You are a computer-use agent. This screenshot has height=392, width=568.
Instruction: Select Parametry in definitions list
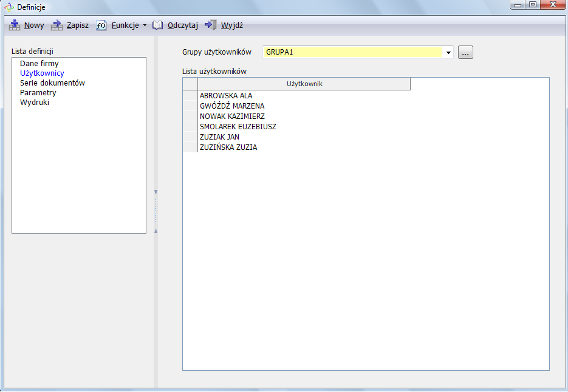(38, 93)
